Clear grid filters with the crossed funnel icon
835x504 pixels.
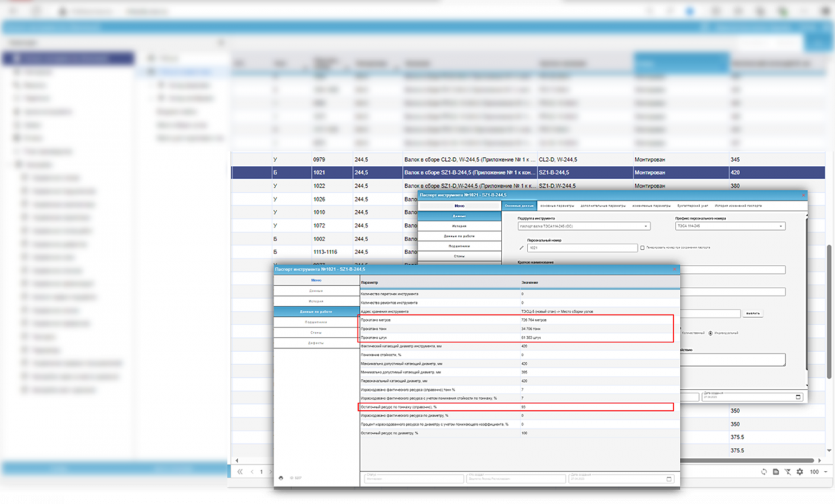point(788,472)
